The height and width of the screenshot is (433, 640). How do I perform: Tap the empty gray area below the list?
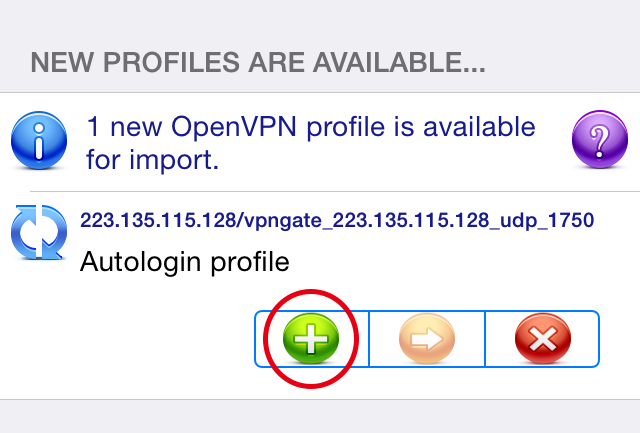coord(320,417)
